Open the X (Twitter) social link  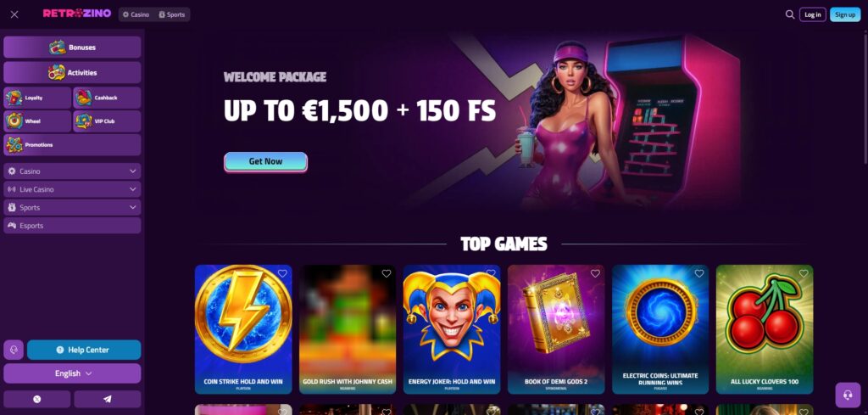point(37,399)
